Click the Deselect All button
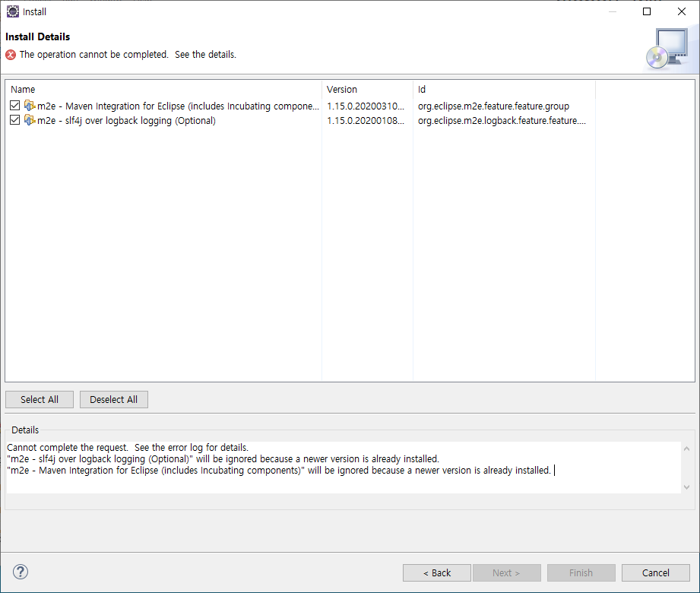Screen dimensions: 700x593 pos(114,399)
